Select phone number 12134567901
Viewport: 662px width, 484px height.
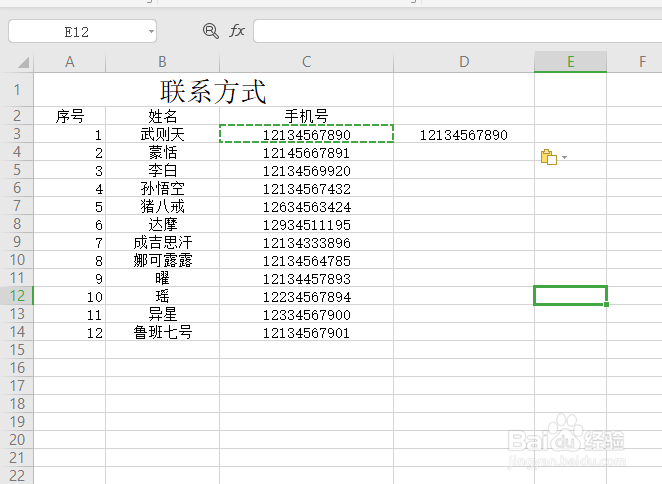(307, 332)
